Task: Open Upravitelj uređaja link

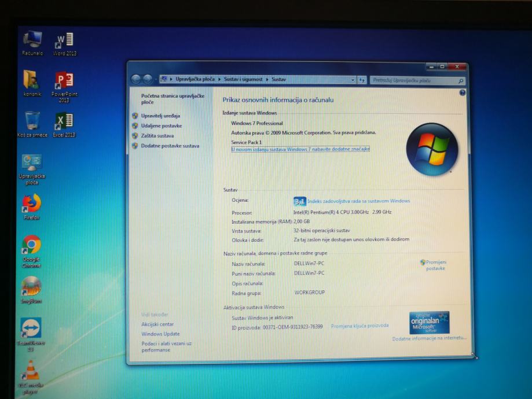Action: [x=160, y=116]
